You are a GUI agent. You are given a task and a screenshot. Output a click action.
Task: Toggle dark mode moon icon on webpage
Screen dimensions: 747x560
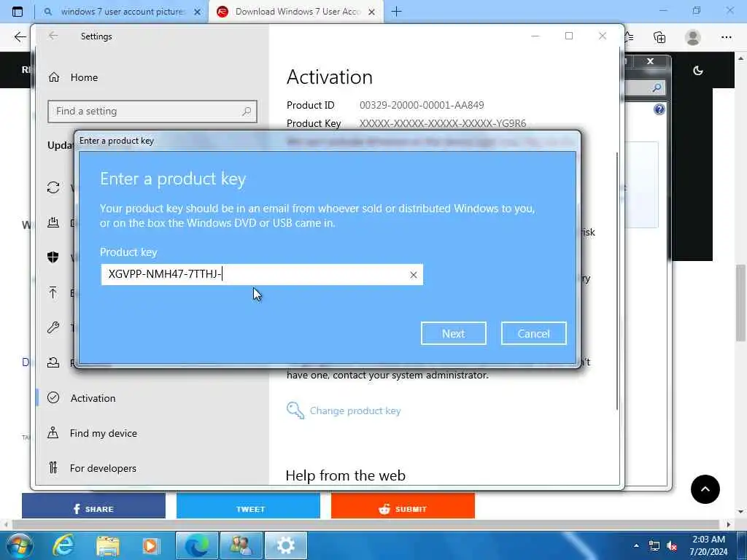(x=698, y=71)
